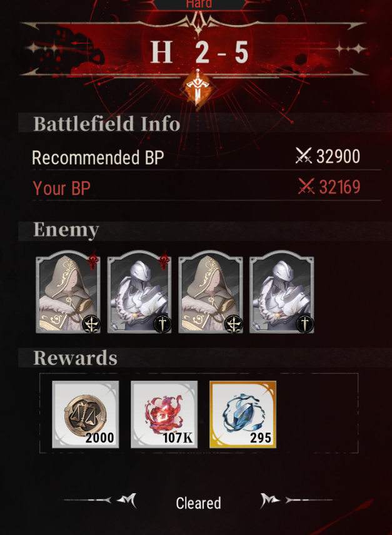This screenshot has height=535, width=392.
Task: Click the scales coin reward 2000
Action: click(x=86, y=414)
